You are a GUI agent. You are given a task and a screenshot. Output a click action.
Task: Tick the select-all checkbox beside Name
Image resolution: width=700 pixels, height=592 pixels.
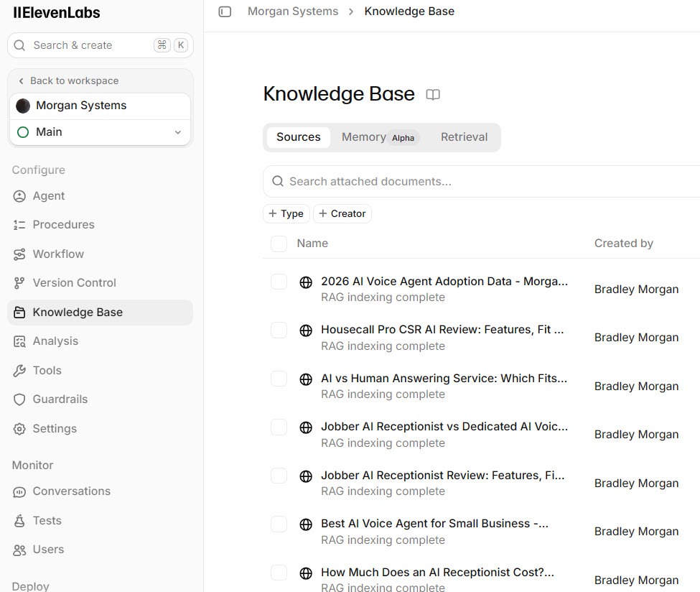(x=279, y=244)
